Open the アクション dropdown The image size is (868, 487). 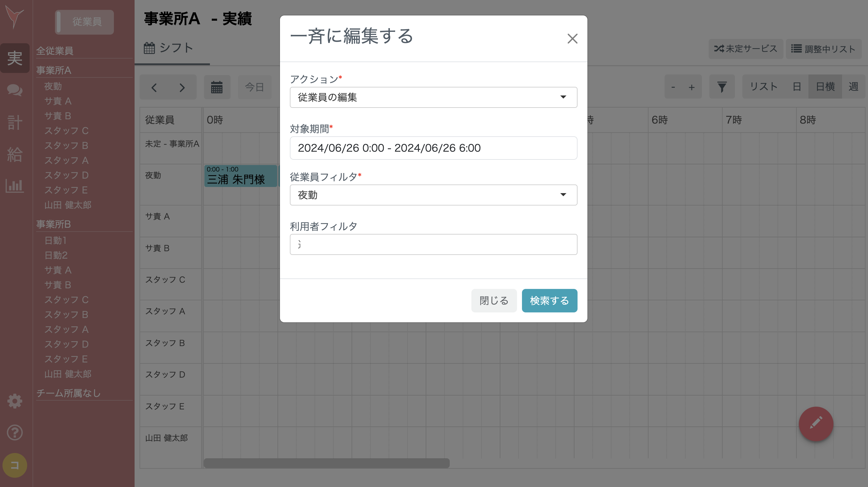click(x=433, y=97)
